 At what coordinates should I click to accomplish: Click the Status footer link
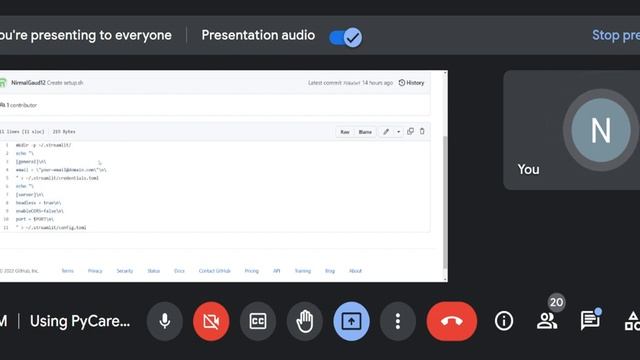click(x=153, y=271)
